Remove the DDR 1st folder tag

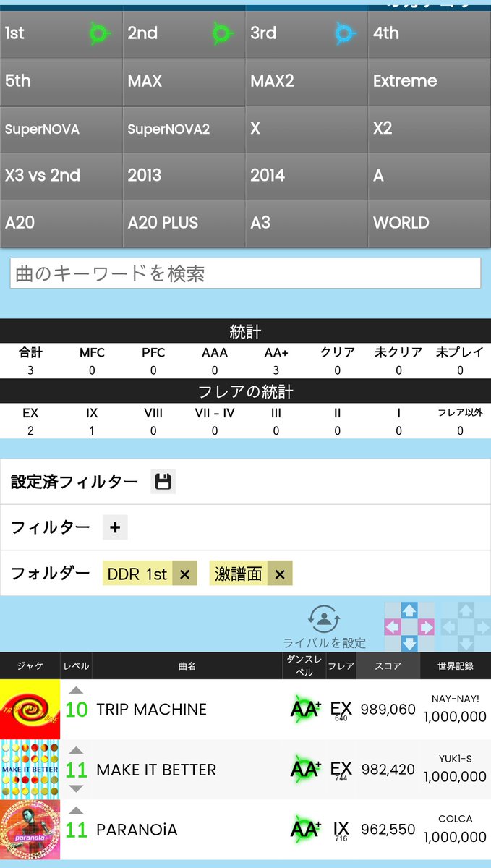[184, 574]
